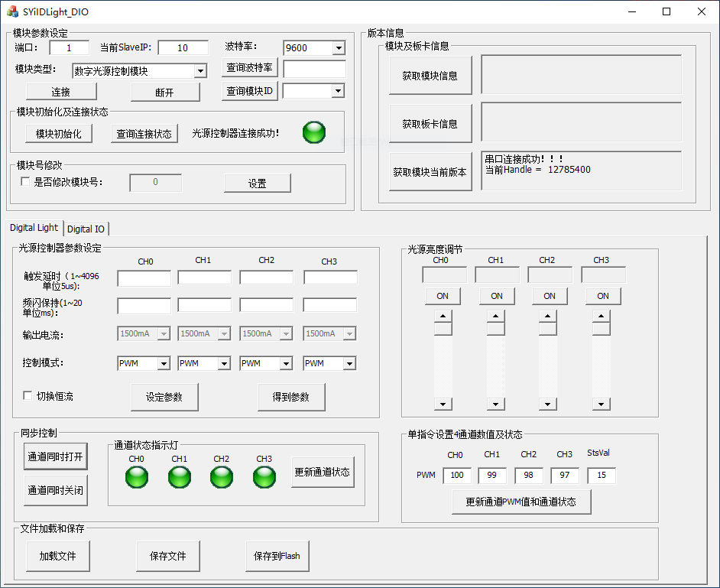Expand the 模块类型 module type dropdown

[x=200, y=71]
